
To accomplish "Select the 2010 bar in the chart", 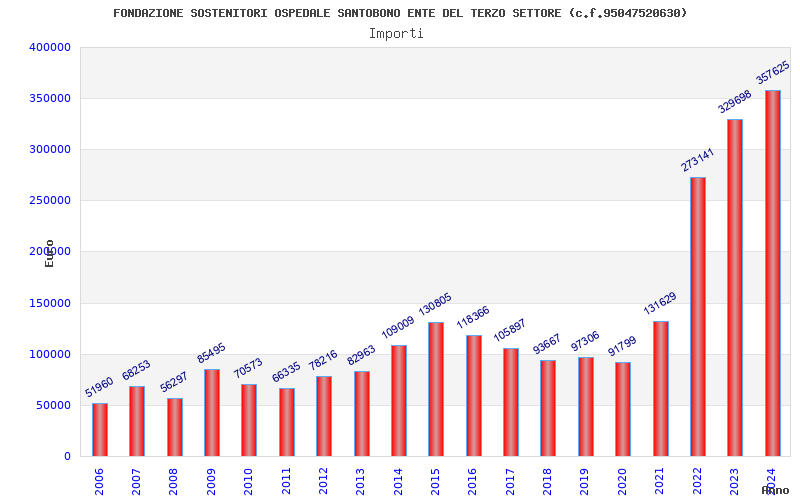I will (x=249, y=420).
